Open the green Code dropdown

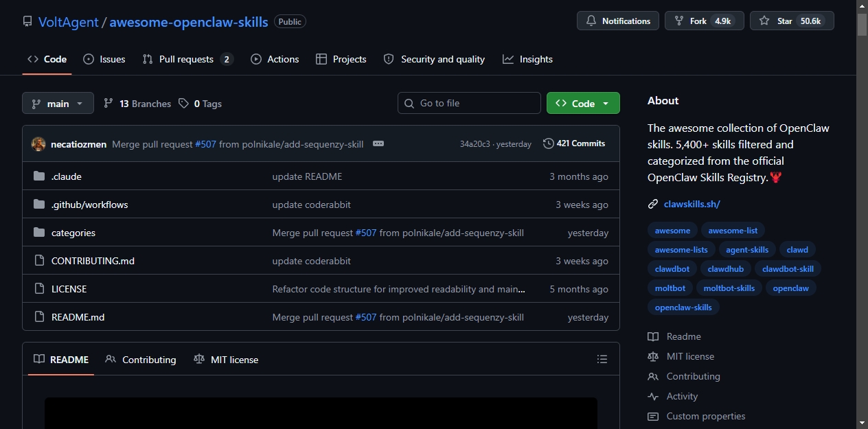(583, 103)
